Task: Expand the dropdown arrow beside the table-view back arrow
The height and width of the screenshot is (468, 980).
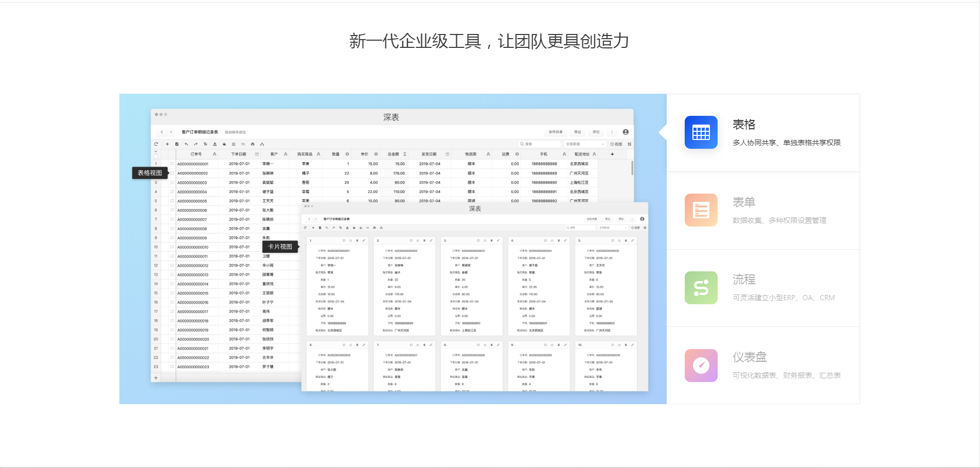Action: (x=171, y=132)
